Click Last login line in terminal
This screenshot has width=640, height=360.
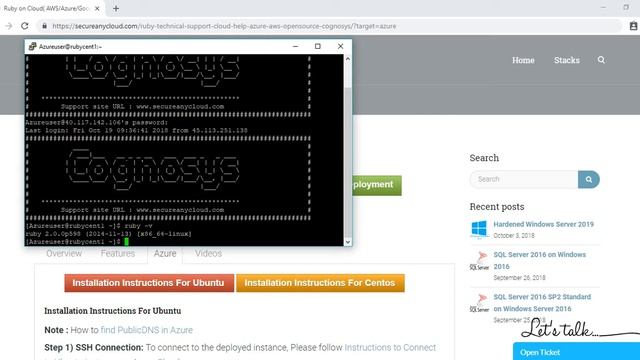[136, 131]
